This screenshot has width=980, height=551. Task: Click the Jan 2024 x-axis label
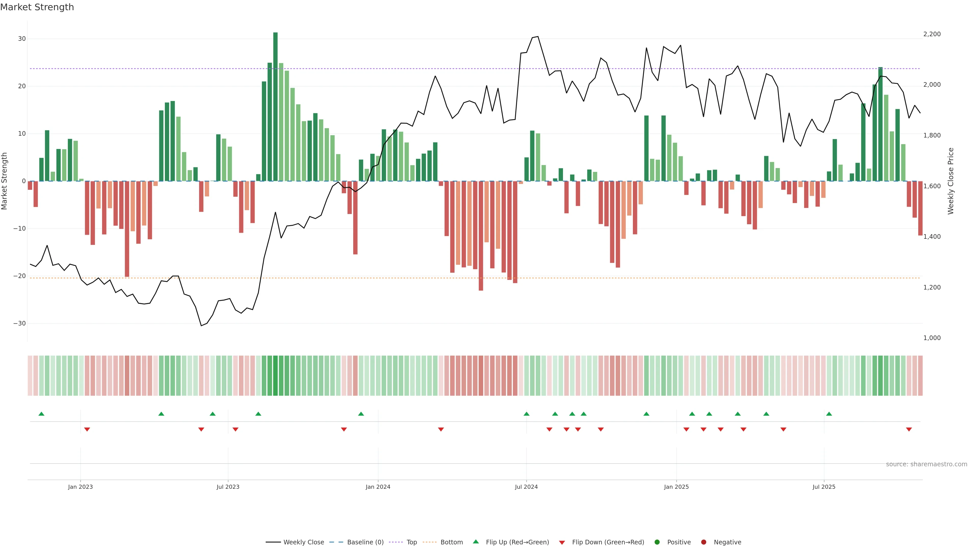(x=378, y=487)
